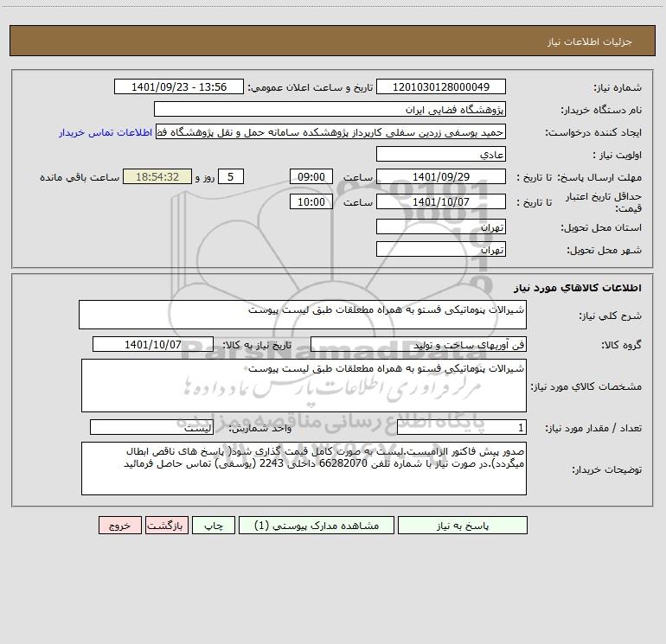Viewport: 666px width, 644px height.
Task: Click response deadline date 1401/09/29
Action: (441, 176)
